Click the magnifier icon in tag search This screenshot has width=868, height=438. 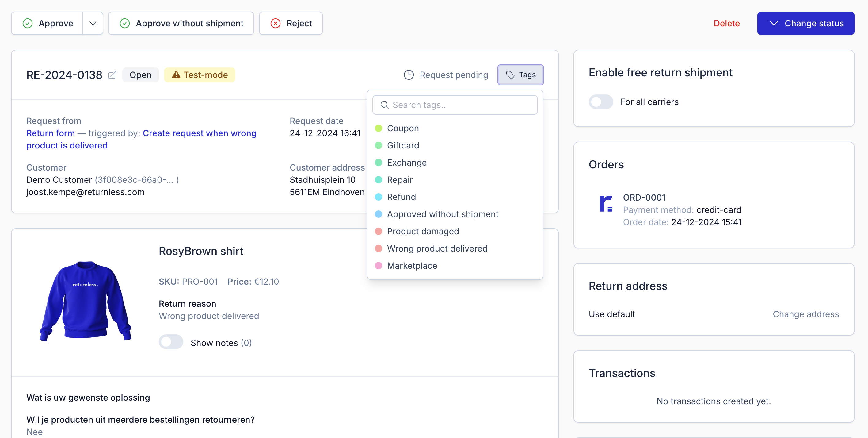pos(384,105)
